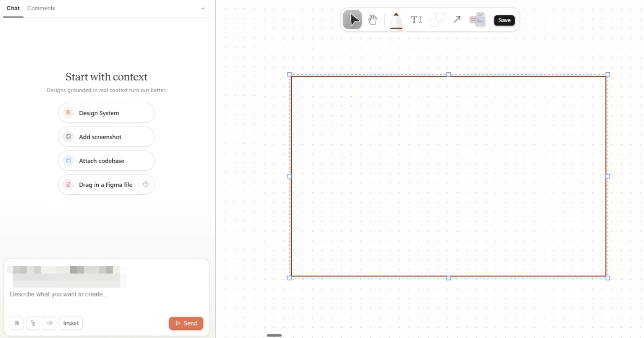This screenshot has width=644, height=338.
Task: Focus the describe what to create field
Action: (107, 294)
